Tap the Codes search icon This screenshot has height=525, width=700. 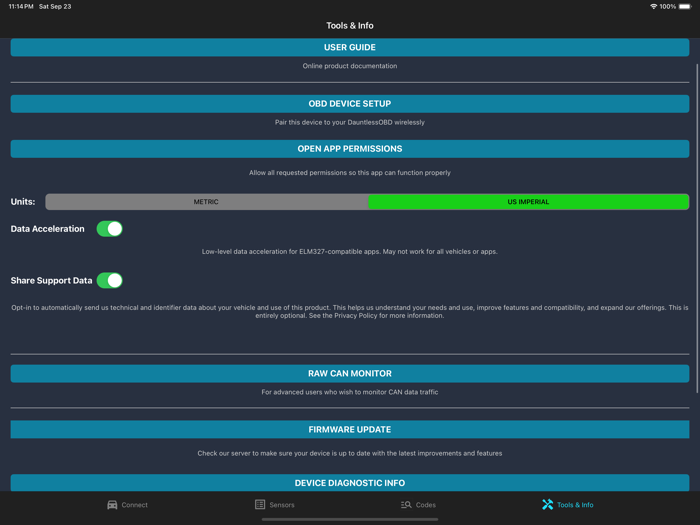click(406, 505)
